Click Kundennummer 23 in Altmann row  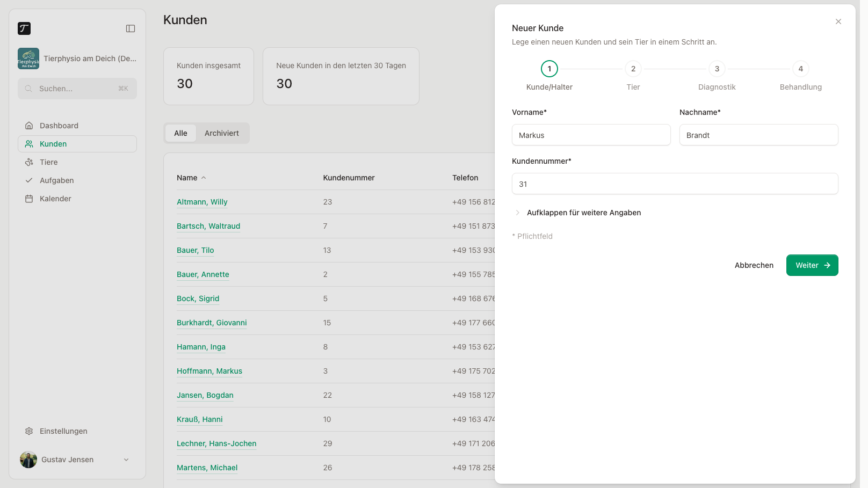[x=328, y=202]
